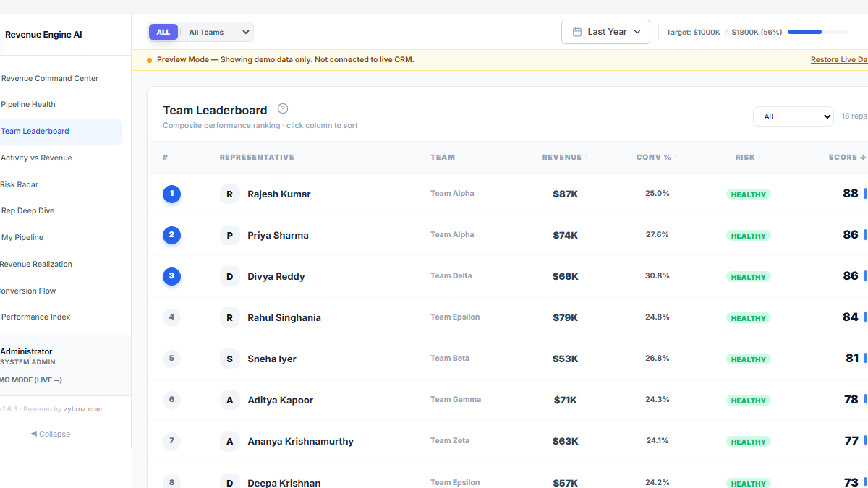Click the name Rajesh Kumar

(x=279, y=194)
